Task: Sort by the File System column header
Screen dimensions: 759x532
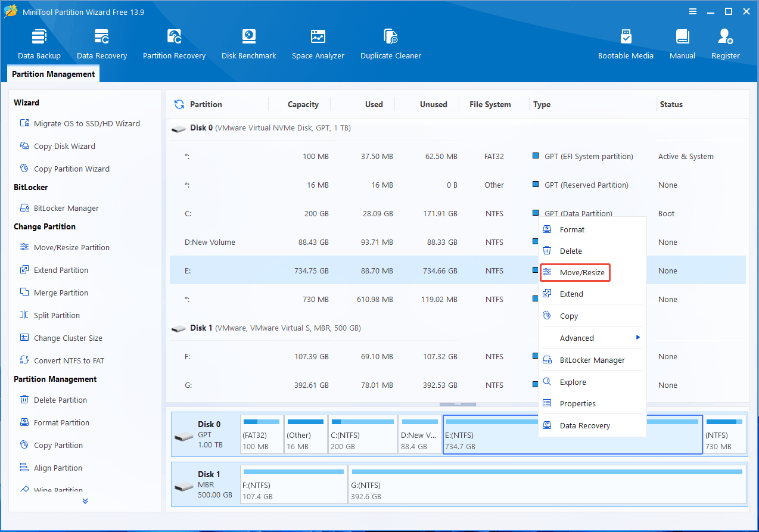Action: [490, 104]
